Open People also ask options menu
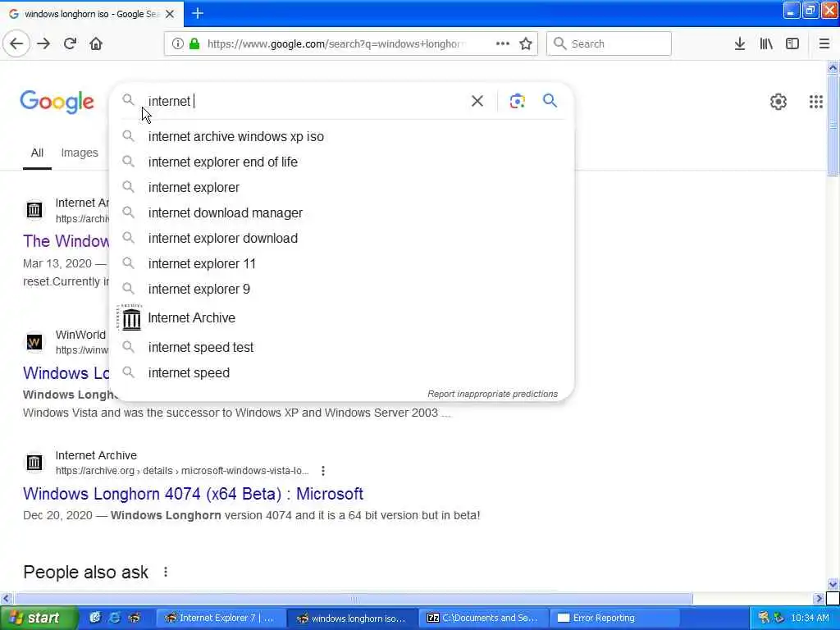 (x=166, y=572)
